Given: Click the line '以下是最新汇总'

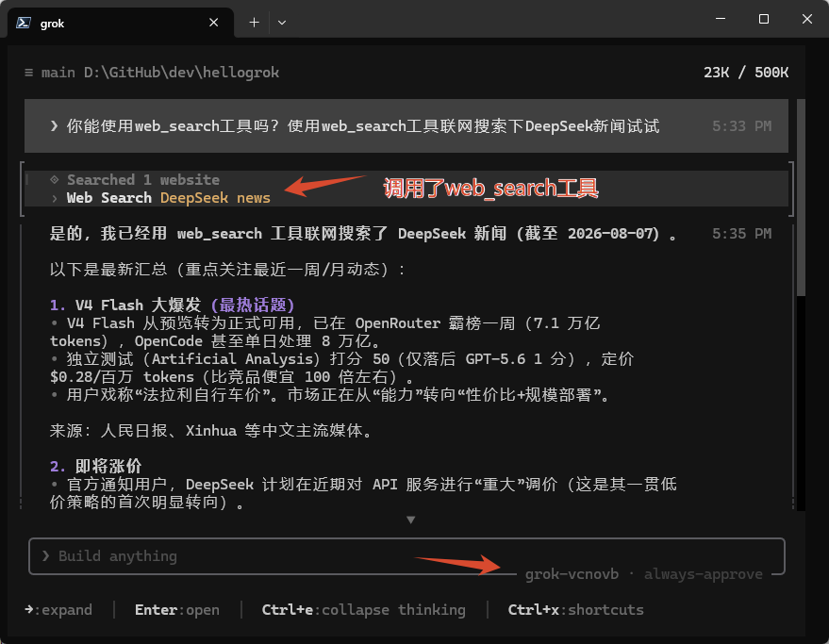Looking at the screenshot, I should [x=228, y=269].
